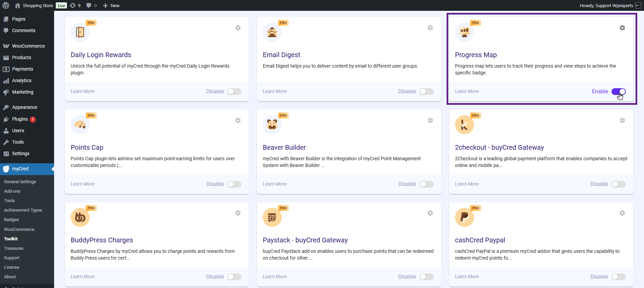Click the Beaver Builder add-on icon
Image resolution: width=644 pixels, height=288 pixels.
(x=272, y=125)
